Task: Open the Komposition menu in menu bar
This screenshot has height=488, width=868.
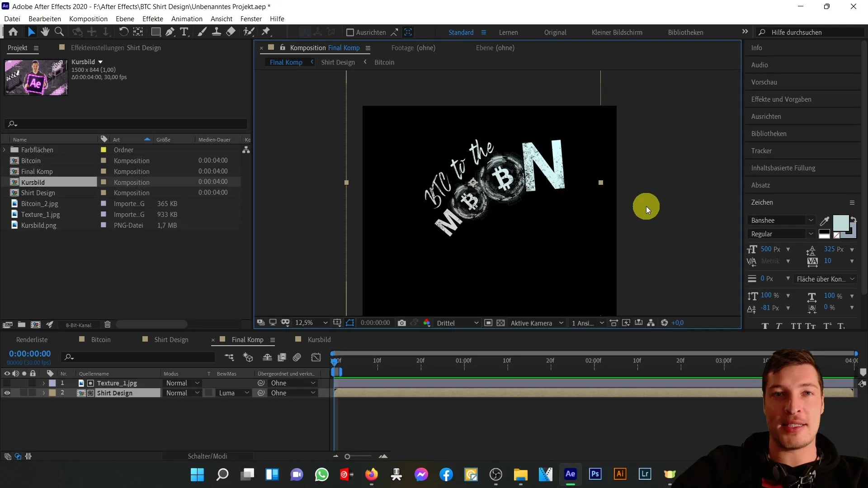Action: pyautogui.click(x=88, y=19)
